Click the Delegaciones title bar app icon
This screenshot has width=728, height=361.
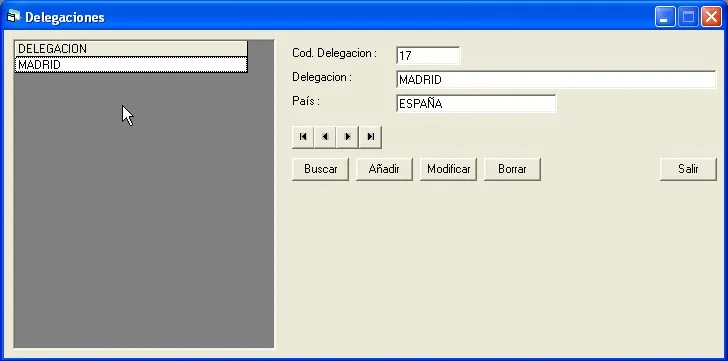pos(14,17)
